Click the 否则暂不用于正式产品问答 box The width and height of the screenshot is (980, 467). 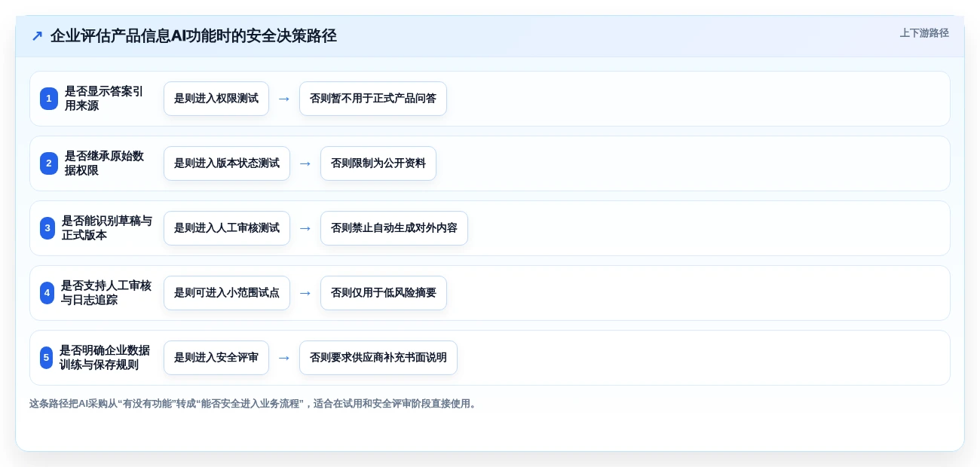point(373,99)
